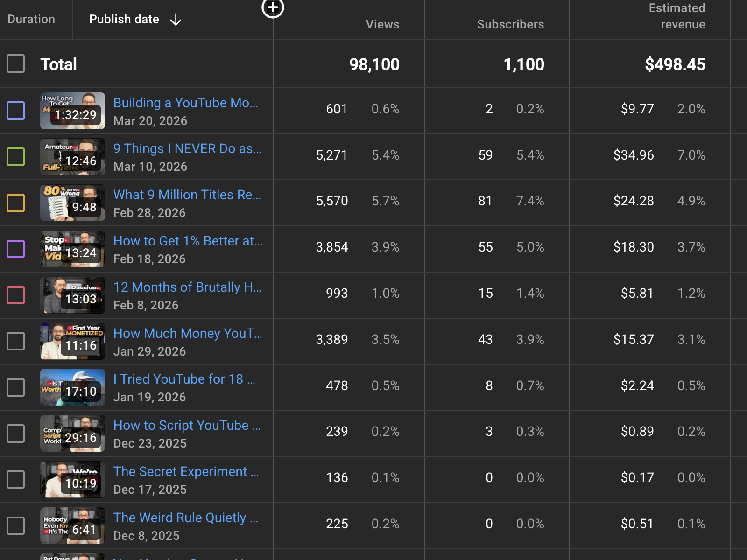
Task: Toggle the purple checkbox for 'How to Get 1% Better'
Action: click(x=15, y=249)
